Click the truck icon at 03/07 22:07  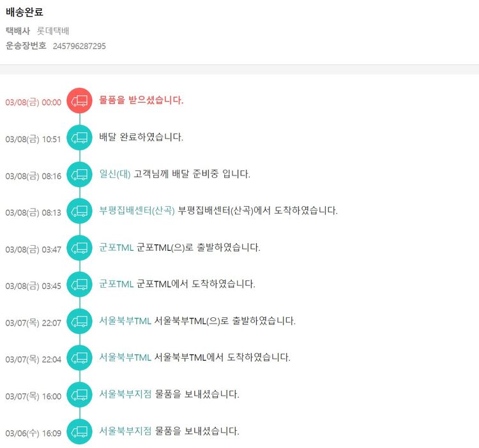[80, 321]
